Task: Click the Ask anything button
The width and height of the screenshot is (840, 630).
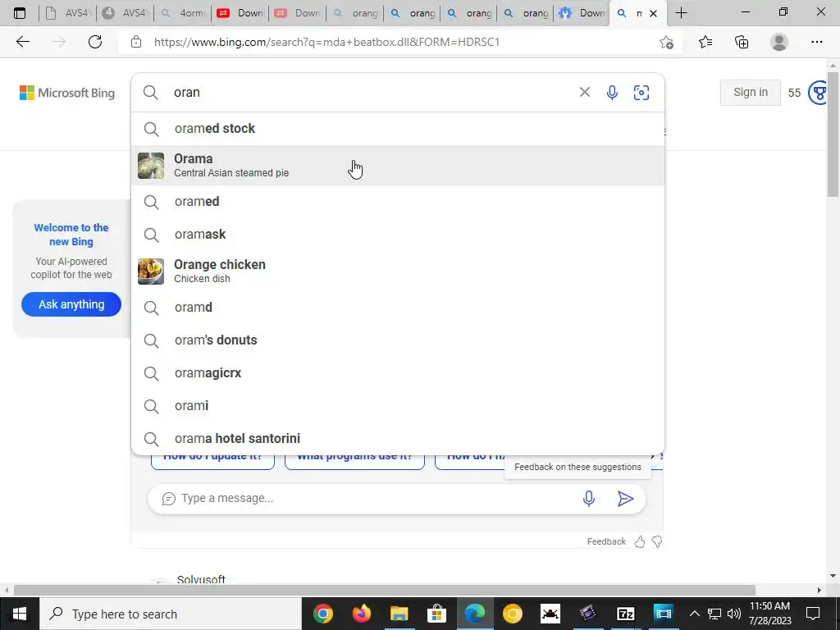Action: pyautogui.click(x=71, y=304)
